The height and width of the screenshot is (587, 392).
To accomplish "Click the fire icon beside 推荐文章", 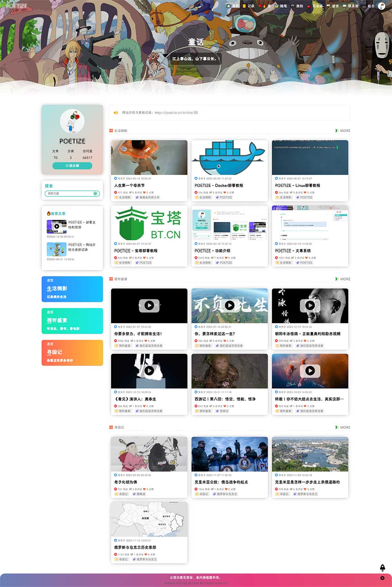I will [49, 214].
